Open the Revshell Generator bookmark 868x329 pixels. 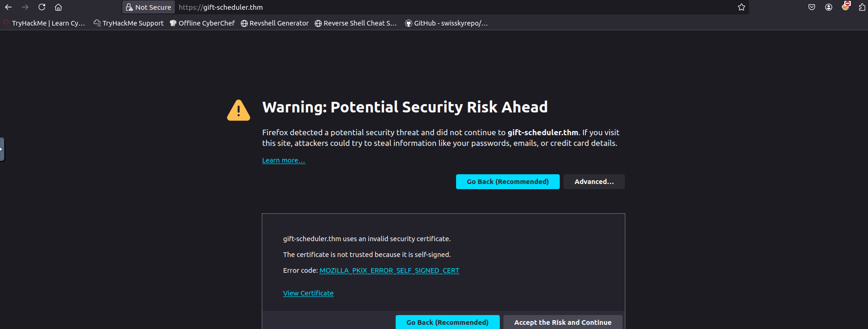point(274,23)
